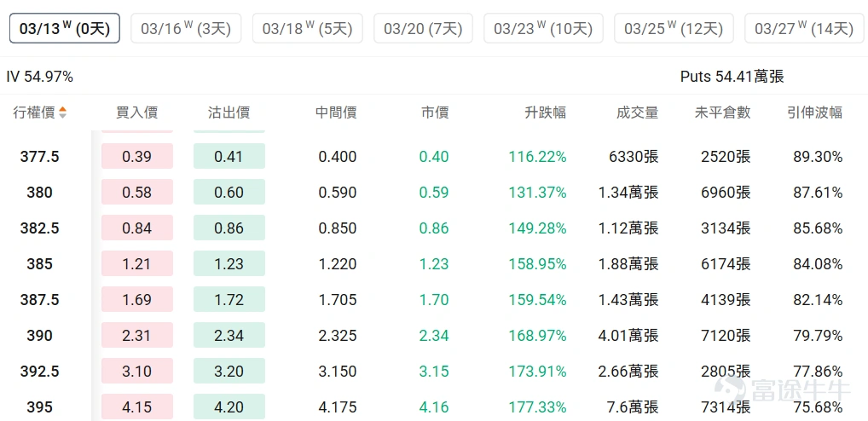Click ask price 0.41 for strike 377.5

[x=229, y=157]
